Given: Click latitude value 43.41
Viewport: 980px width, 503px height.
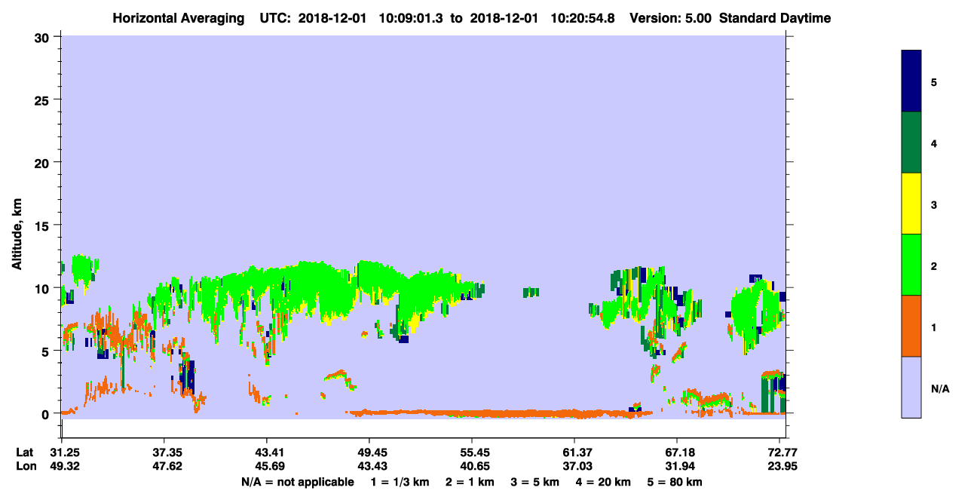Looking at the screenshot, I should click(267, 452).
